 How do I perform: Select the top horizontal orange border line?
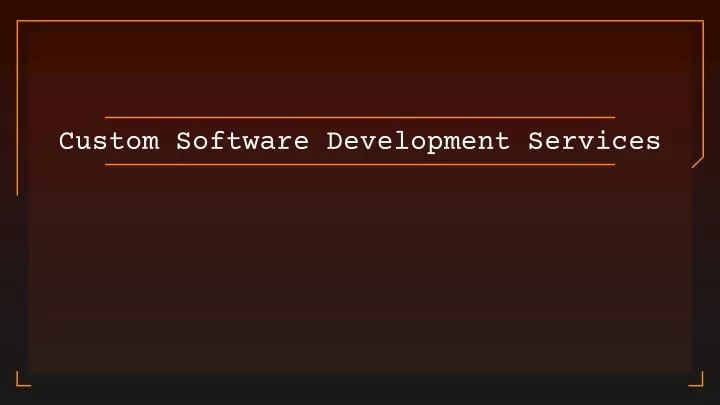(360, 21)
